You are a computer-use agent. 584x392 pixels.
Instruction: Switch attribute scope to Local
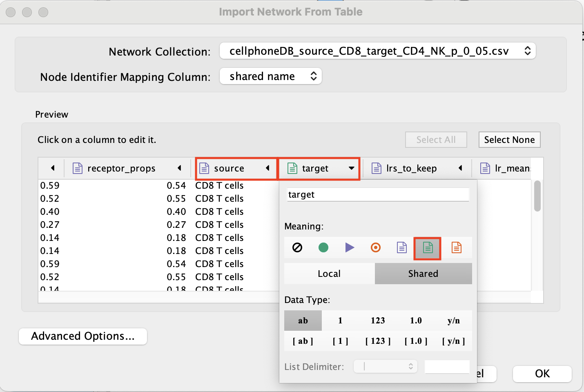329,274
